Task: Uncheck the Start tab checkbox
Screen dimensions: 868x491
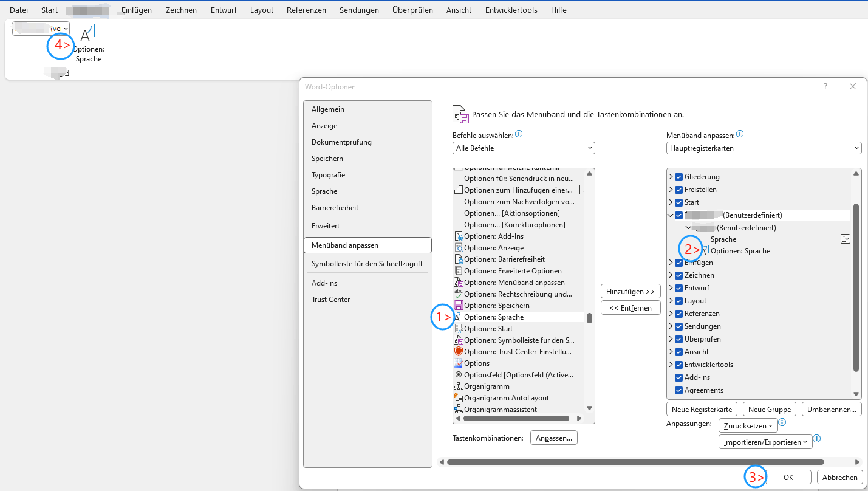Action: [x=679, y=202]
